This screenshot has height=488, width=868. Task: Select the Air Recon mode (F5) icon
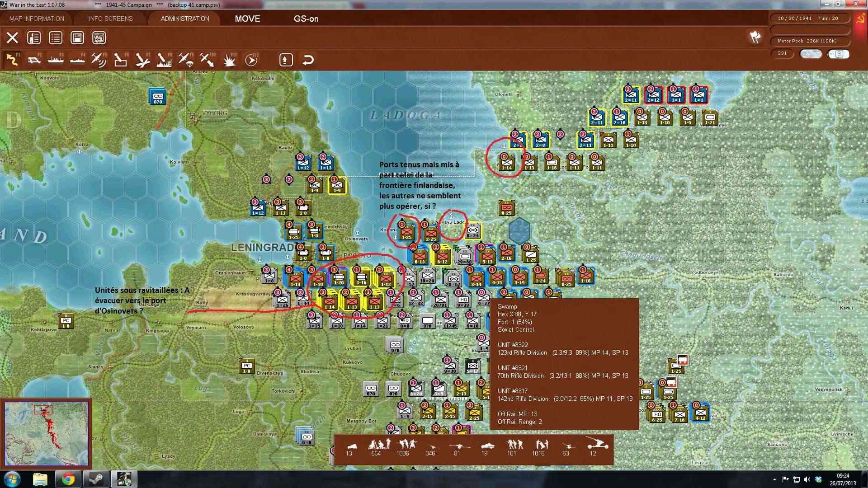(99, 60)
